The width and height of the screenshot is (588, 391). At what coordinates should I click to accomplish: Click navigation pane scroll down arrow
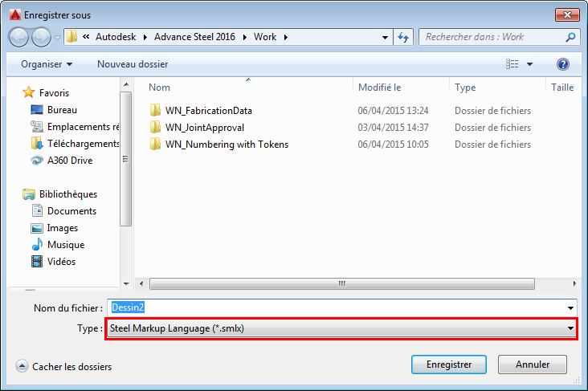coord(126,283)
